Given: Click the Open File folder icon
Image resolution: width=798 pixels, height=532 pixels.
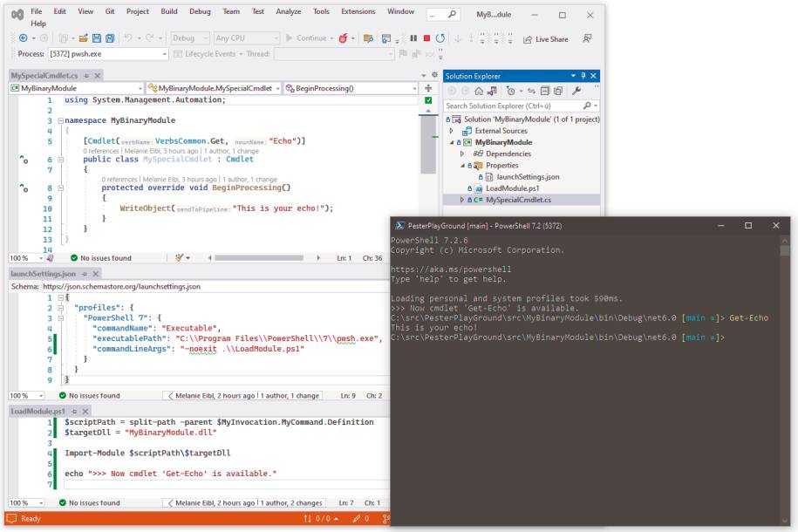Looking at the screenshot, I should pos(84,38).
